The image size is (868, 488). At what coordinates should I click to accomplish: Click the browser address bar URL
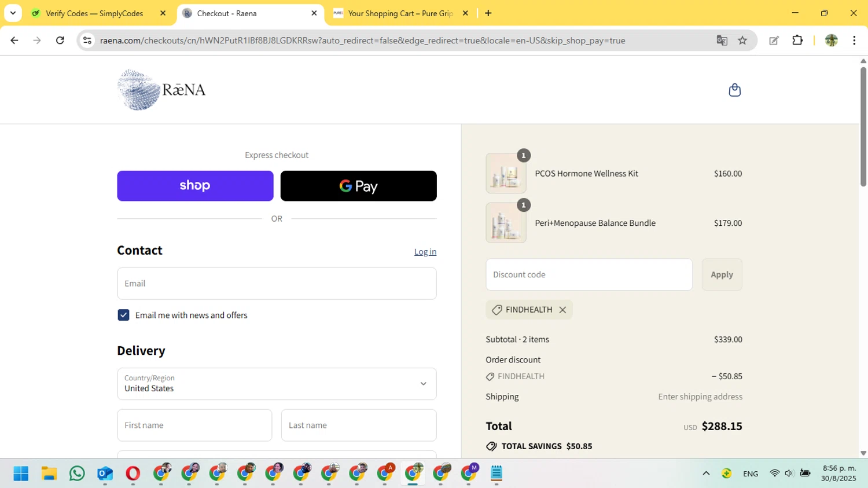click(362, 41)
